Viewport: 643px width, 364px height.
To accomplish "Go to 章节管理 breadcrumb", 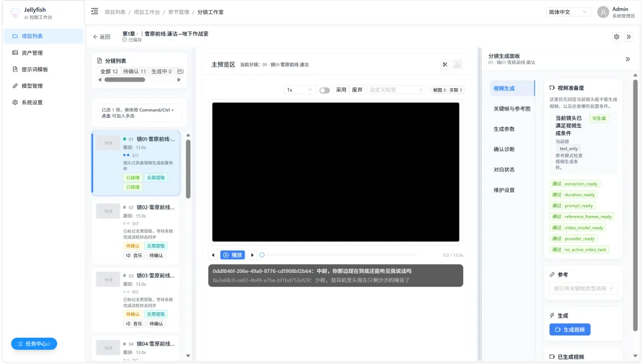I will click(x=179, y=12).
